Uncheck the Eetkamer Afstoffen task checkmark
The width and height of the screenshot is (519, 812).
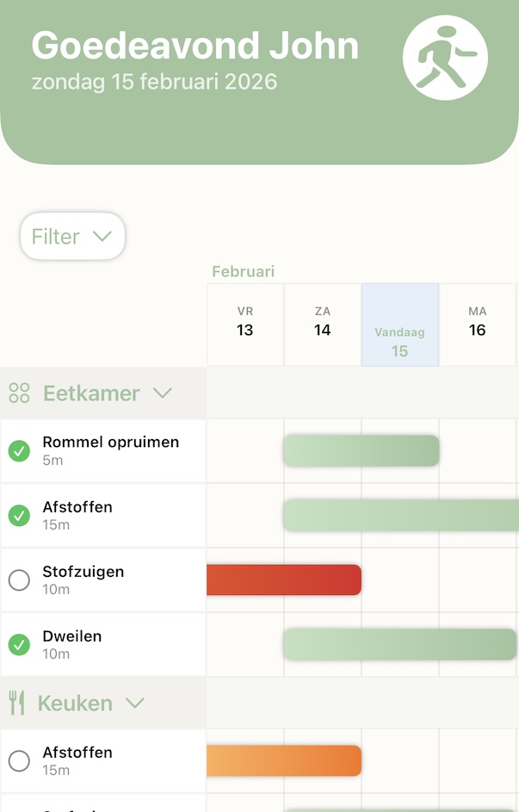tap(19, 515)
